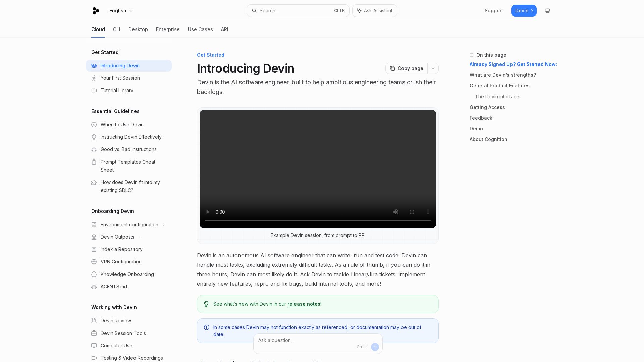
Task: Open the English language dropdown
Action: pyautogui.click(x=121, y=11)
